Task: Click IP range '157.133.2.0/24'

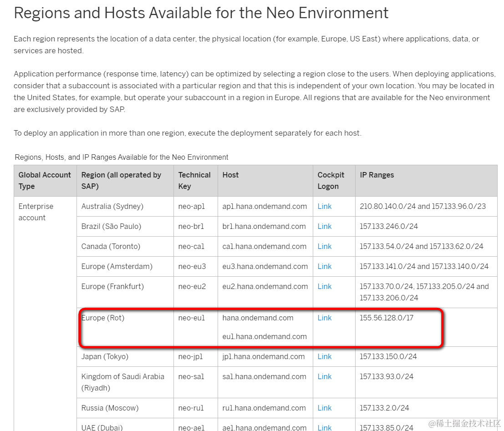Action: 384,408
